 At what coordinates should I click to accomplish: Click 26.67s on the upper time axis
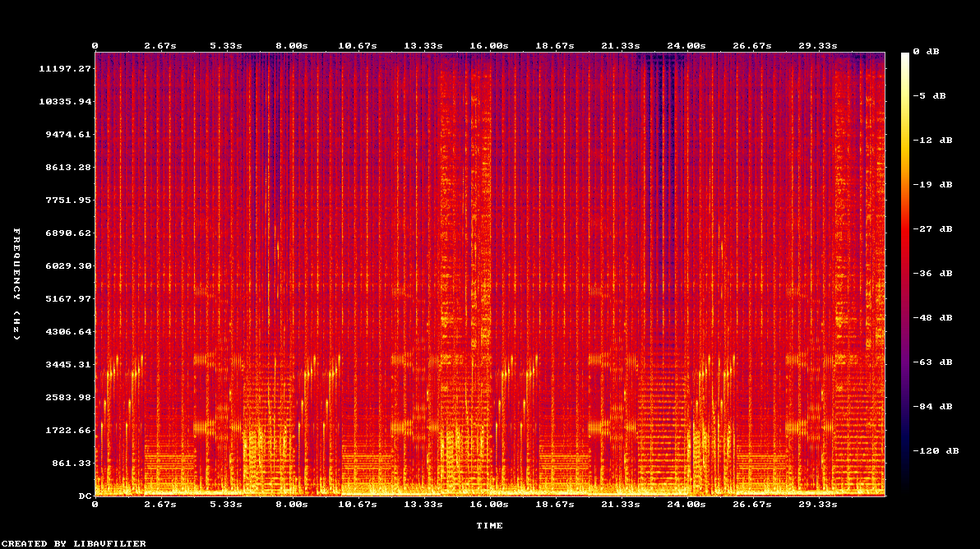tap(752, 46)
